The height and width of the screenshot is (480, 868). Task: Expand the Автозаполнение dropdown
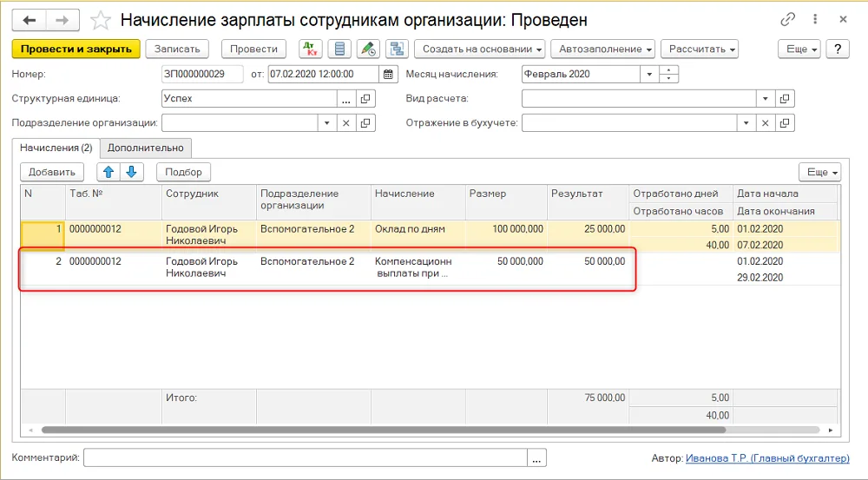[x=603, y=49]
